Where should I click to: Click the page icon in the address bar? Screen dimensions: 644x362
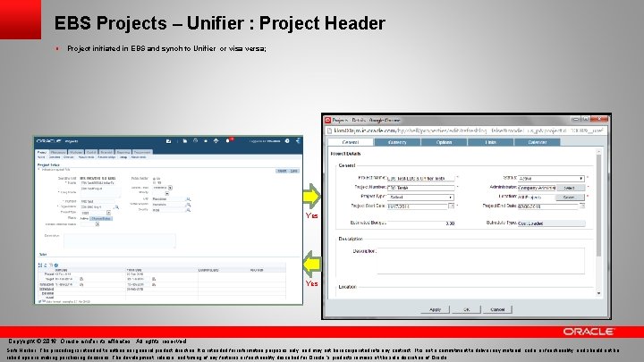[329, 130]
